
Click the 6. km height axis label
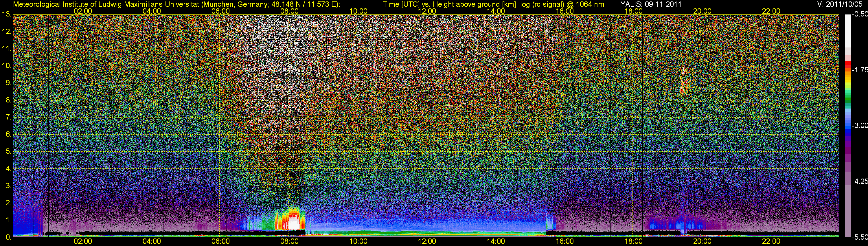pos(8,135)
